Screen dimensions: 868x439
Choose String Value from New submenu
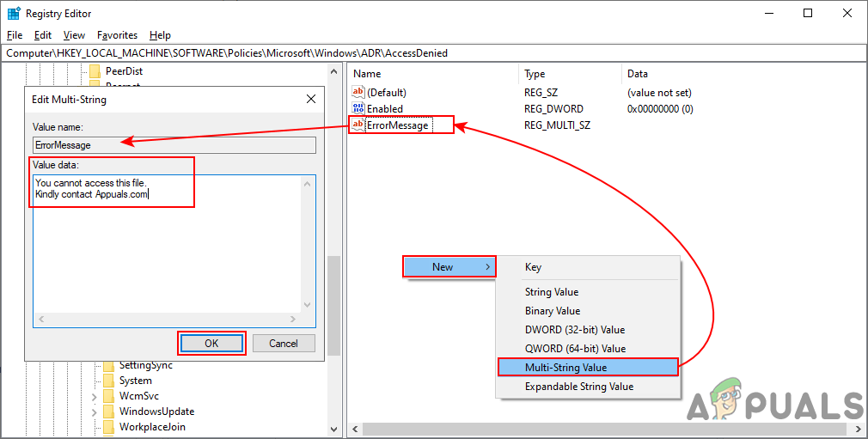point(587,292)
